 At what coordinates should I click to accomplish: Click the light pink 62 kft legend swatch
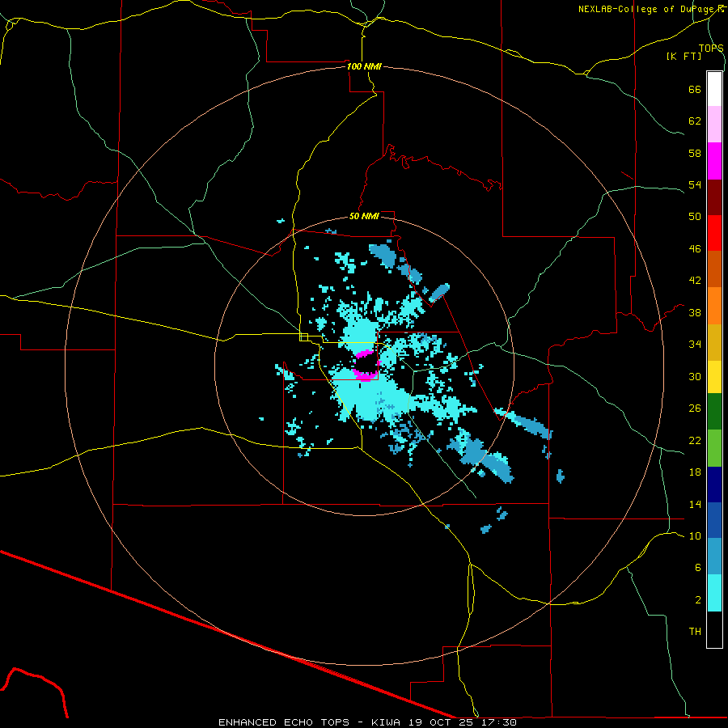coord(714,125)
